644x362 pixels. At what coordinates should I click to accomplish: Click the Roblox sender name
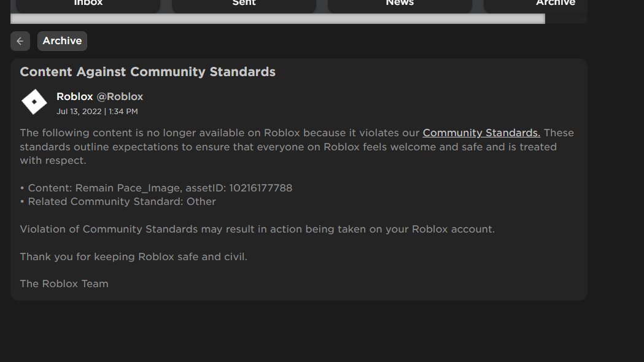pos(75,96)
